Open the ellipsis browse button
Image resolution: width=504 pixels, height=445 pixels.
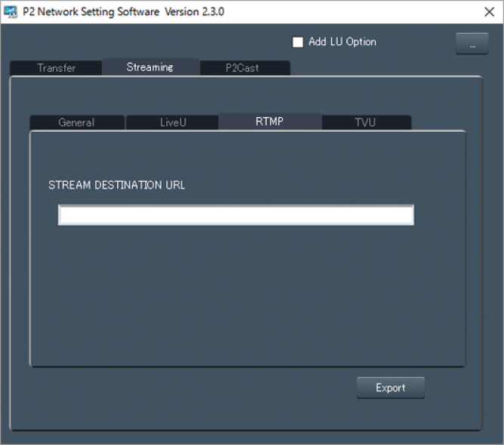(472, 44)
